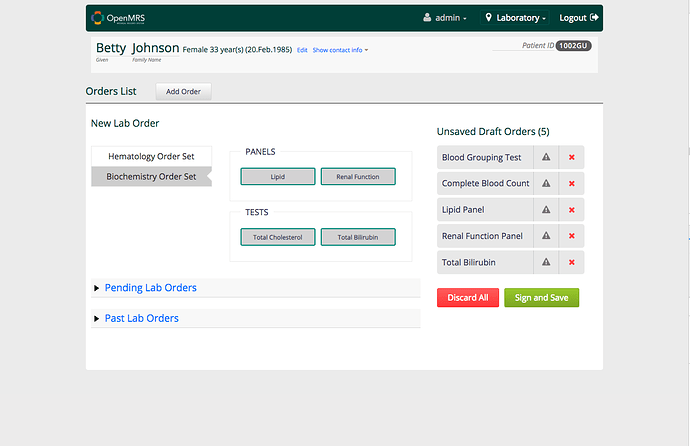Screen dimensions: 690x446
Task: Click Lipid Panel draft label
Action: pyautogui.click(x=463, y=210)
